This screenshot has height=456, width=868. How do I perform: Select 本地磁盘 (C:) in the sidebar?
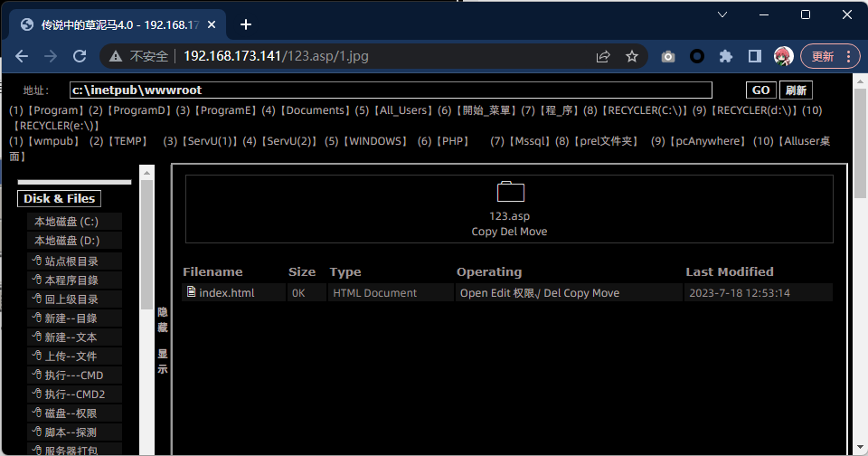coord(67,222)
